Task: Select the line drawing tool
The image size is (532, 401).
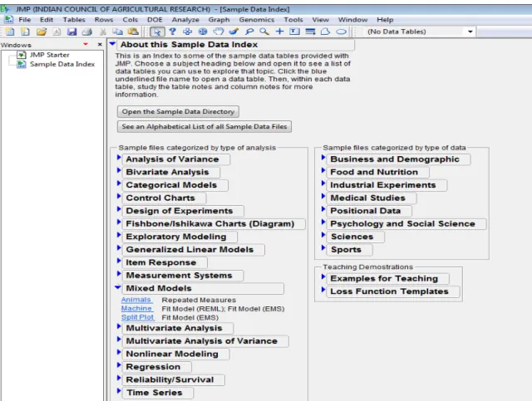Action: coord(310,32)
